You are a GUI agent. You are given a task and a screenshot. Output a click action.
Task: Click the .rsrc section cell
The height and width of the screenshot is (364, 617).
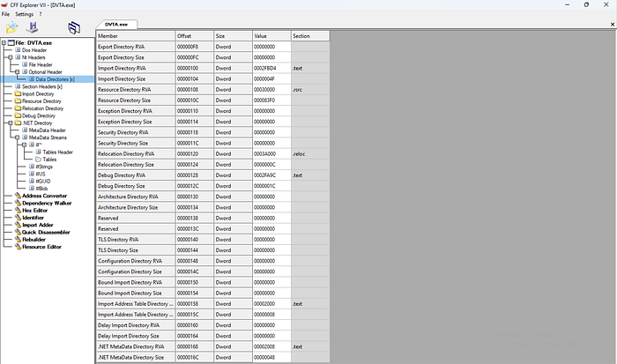pyautogui.click(x=310, y=90)
